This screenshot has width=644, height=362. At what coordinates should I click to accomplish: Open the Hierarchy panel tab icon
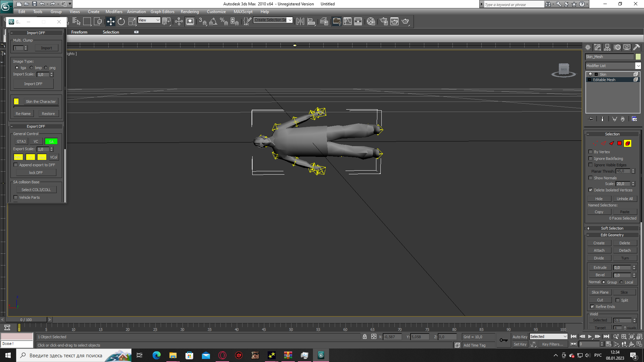pos(607,47)
